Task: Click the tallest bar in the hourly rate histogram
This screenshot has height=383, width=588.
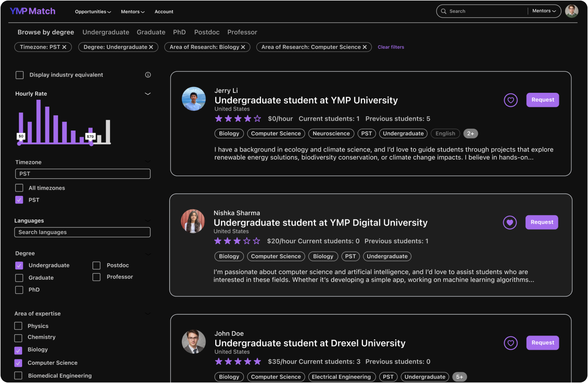Action: tap(38, 121)
